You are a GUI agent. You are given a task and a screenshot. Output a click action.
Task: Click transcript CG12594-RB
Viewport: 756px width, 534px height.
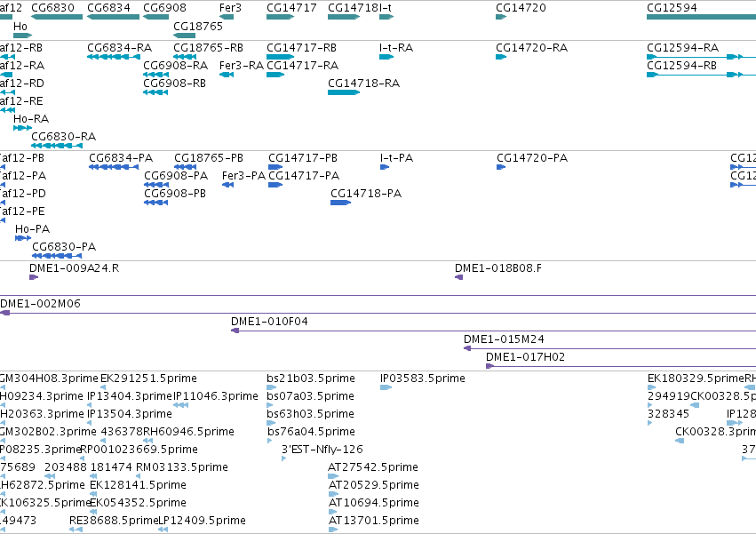pyautogui.click(x=702, y=75)
